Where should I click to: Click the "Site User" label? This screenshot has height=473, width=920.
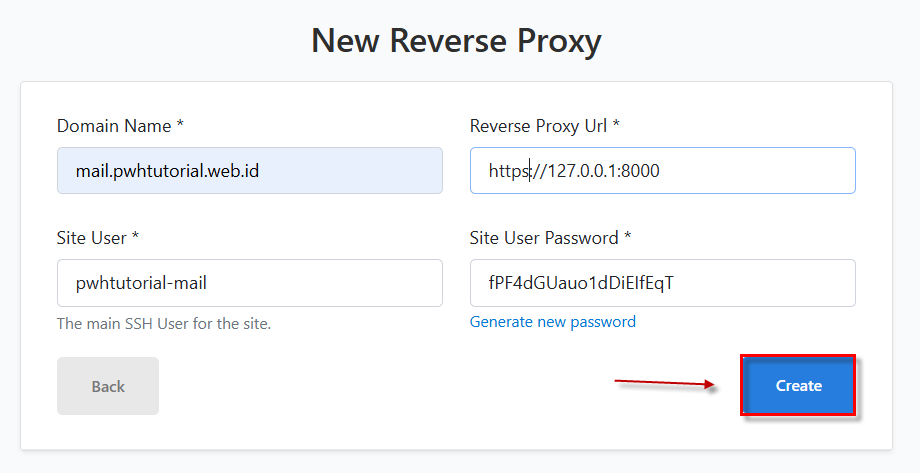click(92, 238)
